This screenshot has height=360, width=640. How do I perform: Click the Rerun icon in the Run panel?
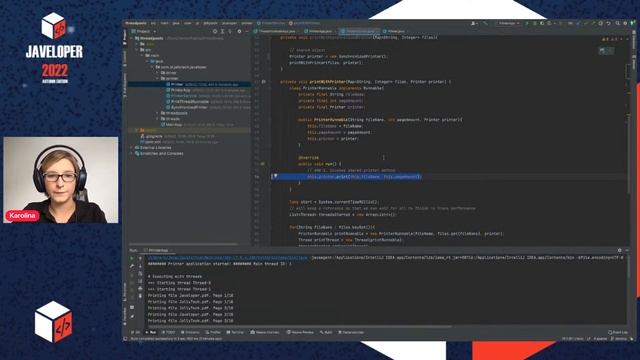click(132, 258)
